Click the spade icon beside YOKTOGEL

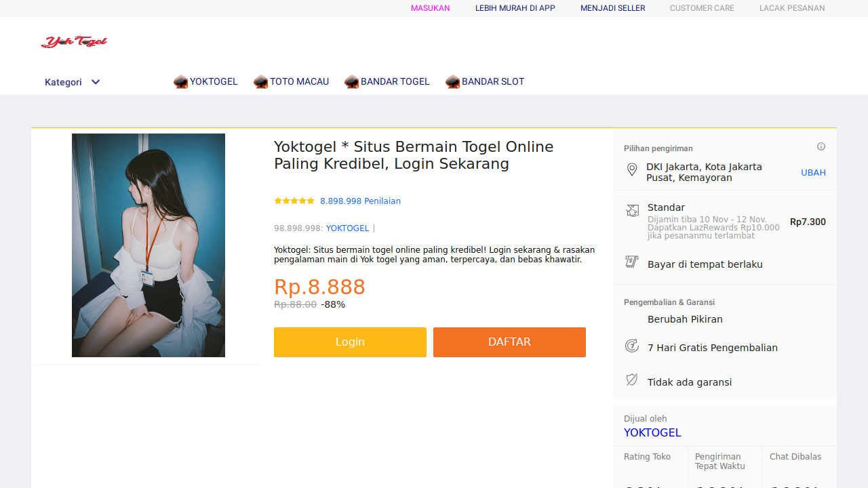[180, 82]
